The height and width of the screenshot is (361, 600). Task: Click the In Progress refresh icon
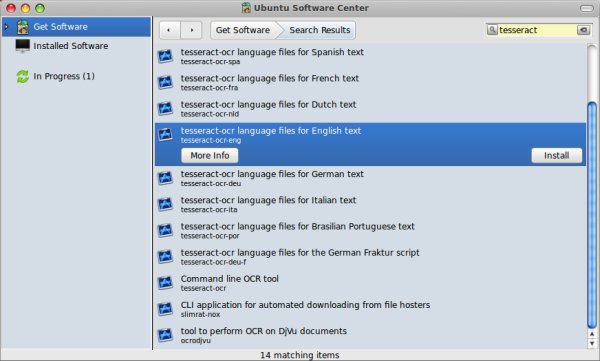click(23, 76)
